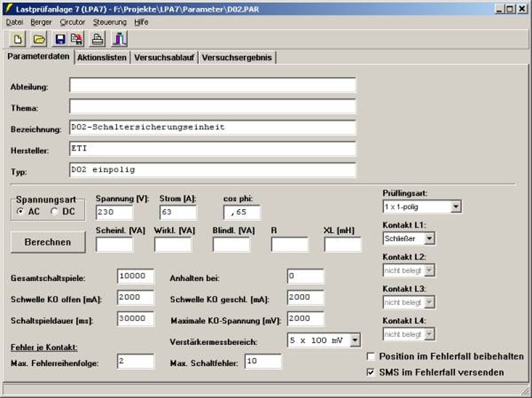The height and width of the screenshot is (398, 532).
Task: Click the cos phi input field
Action: pyautogui.click(x=242, y=212)
